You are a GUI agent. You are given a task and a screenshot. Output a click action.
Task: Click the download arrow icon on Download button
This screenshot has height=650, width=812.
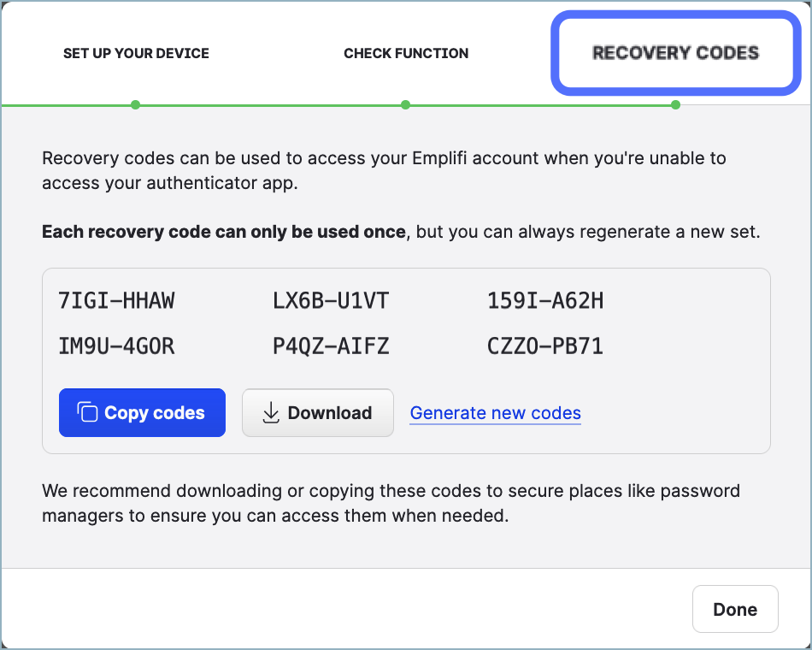coord(272,412)
